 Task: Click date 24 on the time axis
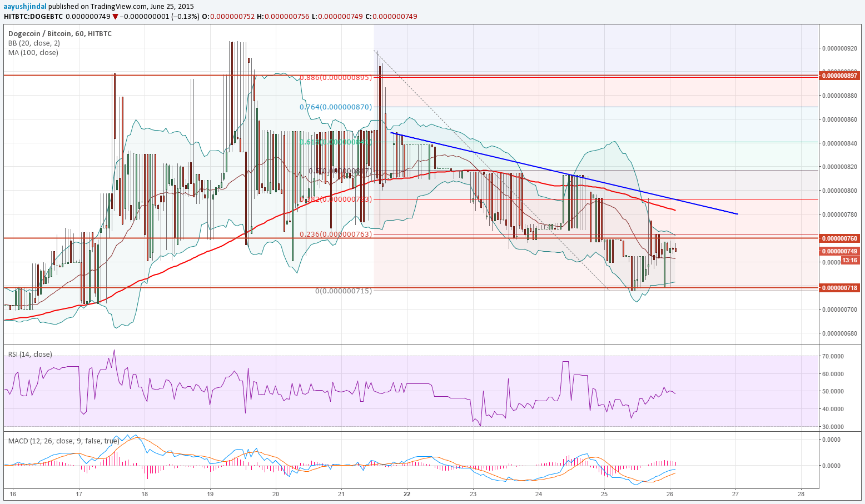(538, 493)
